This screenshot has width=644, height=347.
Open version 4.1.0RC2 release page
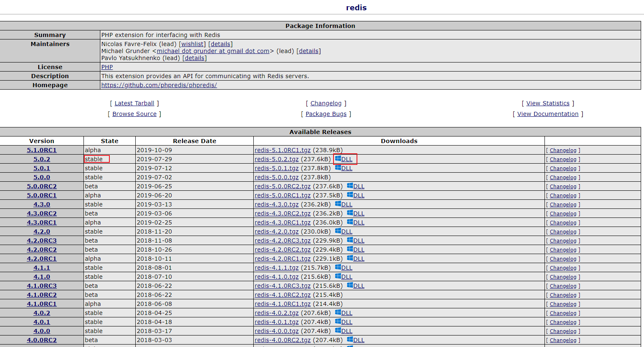click(42, 295)
